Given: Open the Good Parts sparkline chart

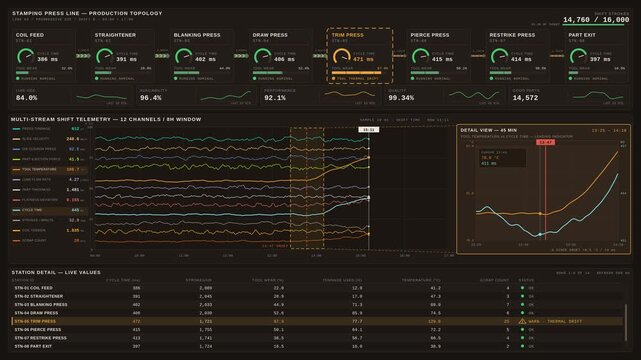Looking at the screenshot, I should tap(598, 96).
